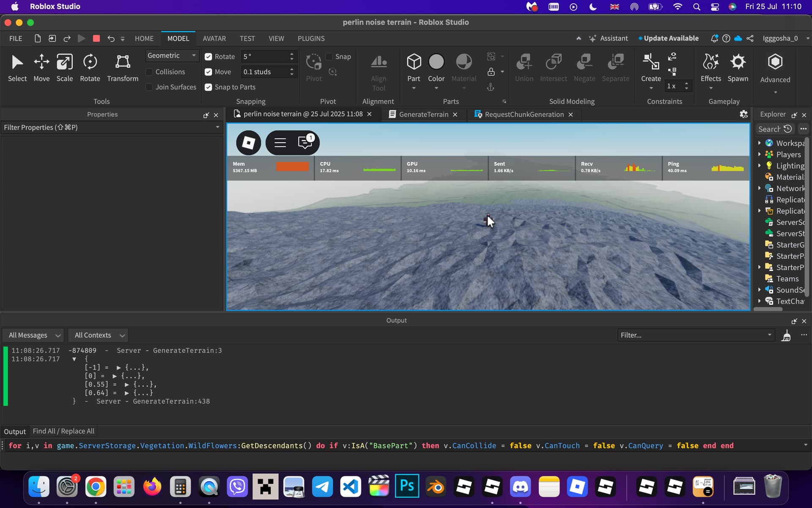
Task: Open Advanced objects tool
Action: pyautogui.click(x=775, y=68)
